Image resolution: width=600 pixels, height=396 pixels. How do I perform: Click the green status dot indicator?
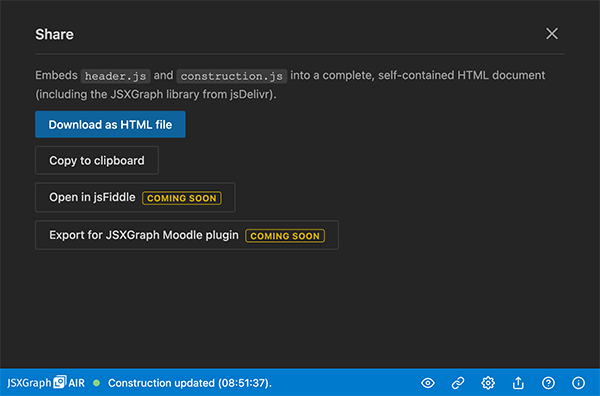coord(96,383)
